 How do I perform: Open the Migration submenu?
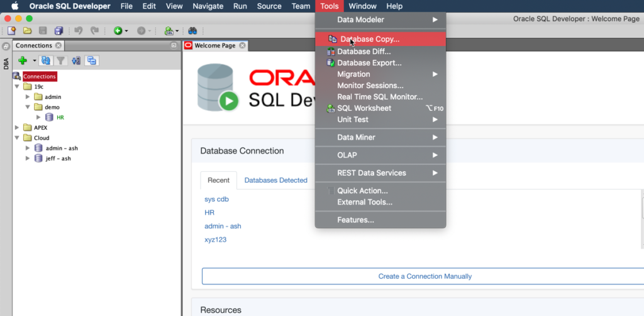pyautogui.click(x=380, y=74)
